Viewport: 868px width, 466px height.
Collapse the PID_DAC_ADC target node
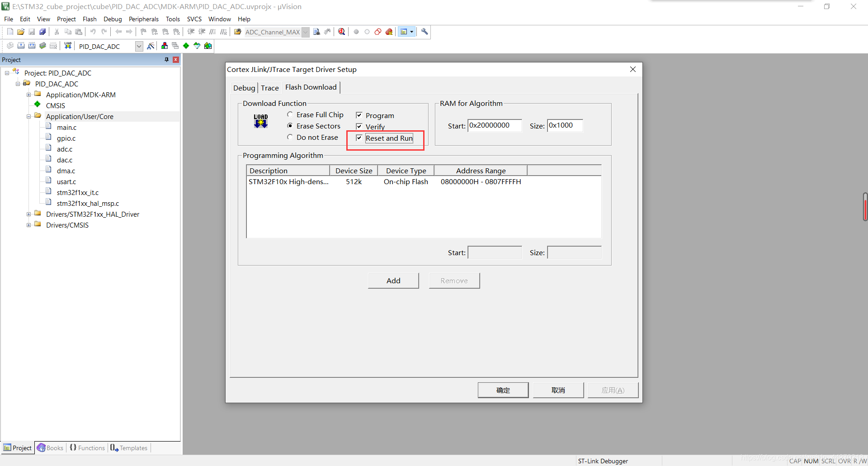18,84
